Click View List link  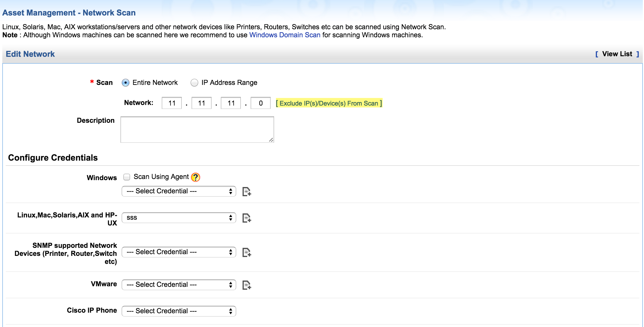[617, 54]
